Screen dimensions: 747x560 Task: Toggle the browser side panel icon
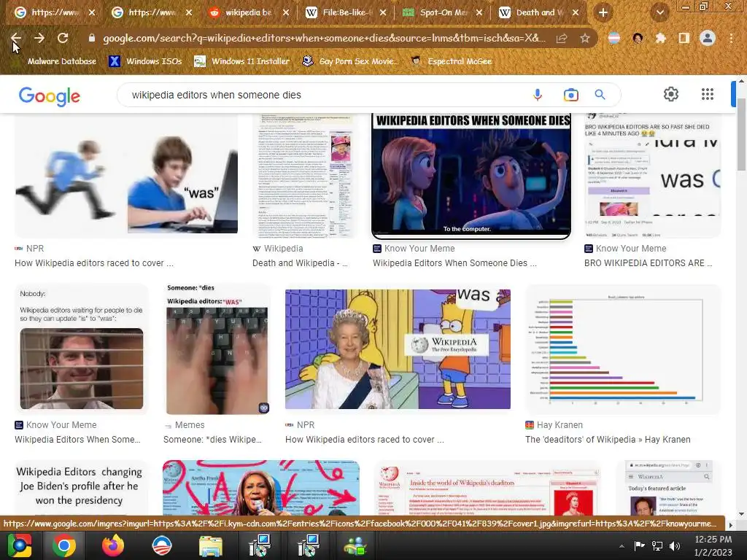coord(684,38)
